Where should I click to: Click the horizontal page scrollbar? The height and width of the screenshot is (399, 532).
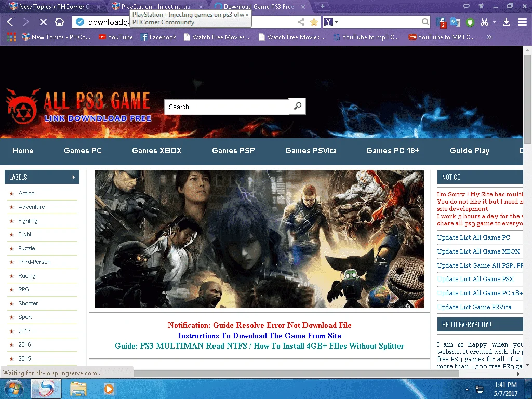296,374
